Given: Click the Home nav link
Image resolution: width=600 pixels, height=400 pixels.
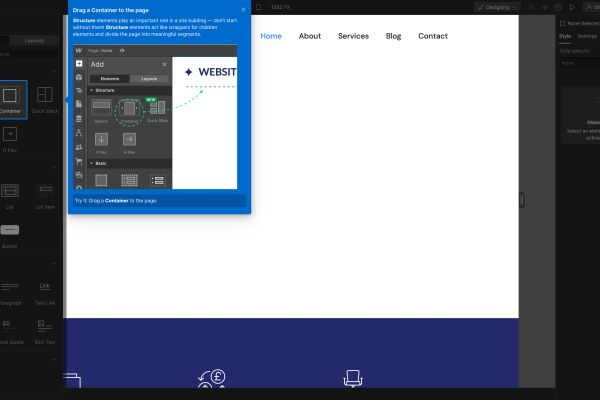Looking at the screenshot, I should click(271, 36).
